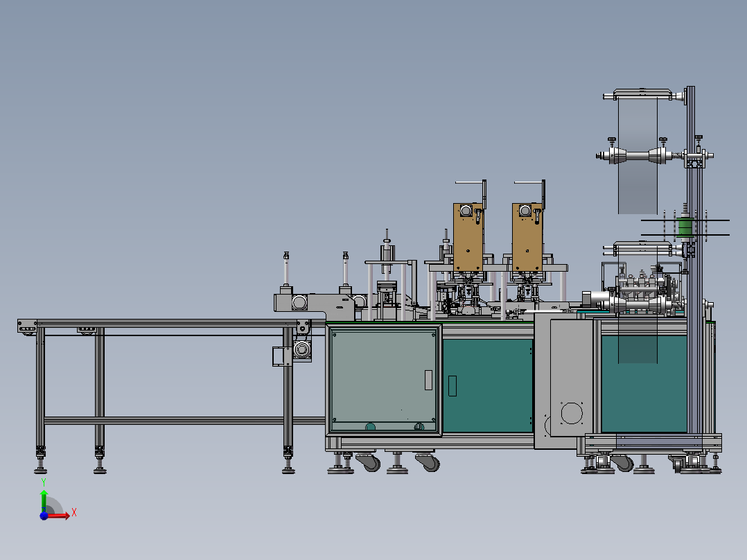Select the right brown welding unit housing
The image size is (747, 560).
[527, 237]
